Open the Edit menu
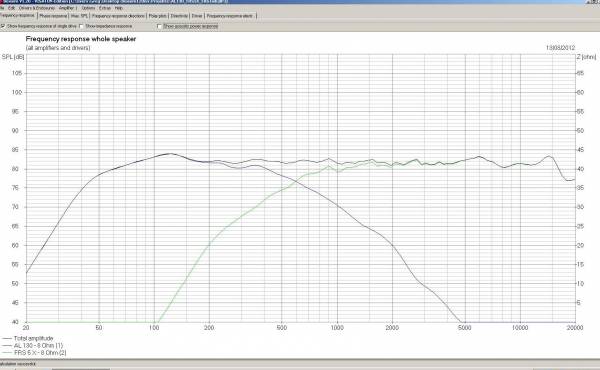600x370 pixels. coord(11,8)
